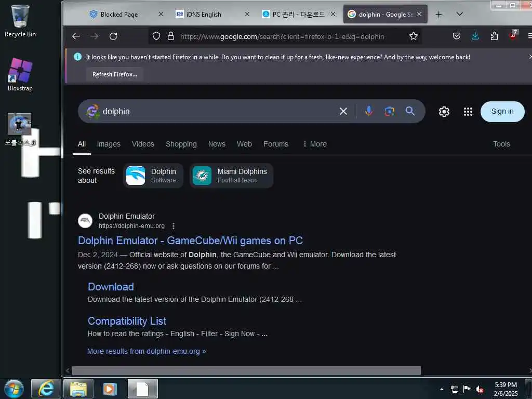The width and height of the screenshot is (532, 399).
Task: Show hidden system tray icons
Action: coord(442,389)
